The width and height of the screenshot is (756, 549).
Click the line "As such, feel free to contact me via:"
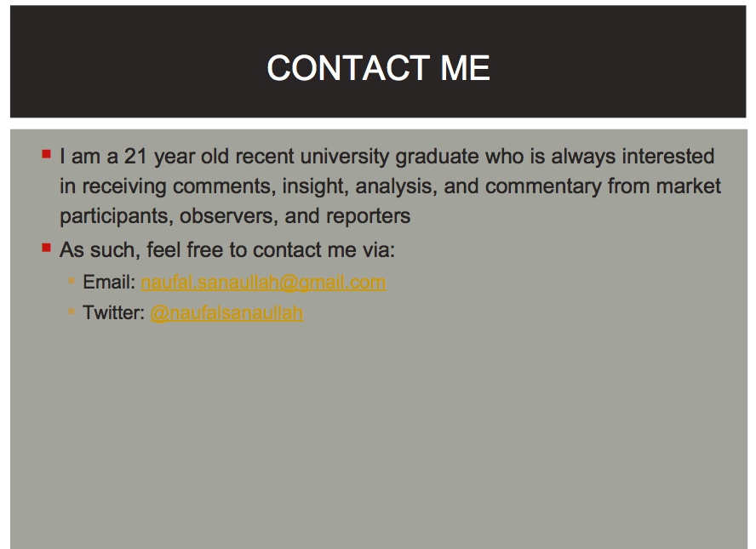[227, 250]
